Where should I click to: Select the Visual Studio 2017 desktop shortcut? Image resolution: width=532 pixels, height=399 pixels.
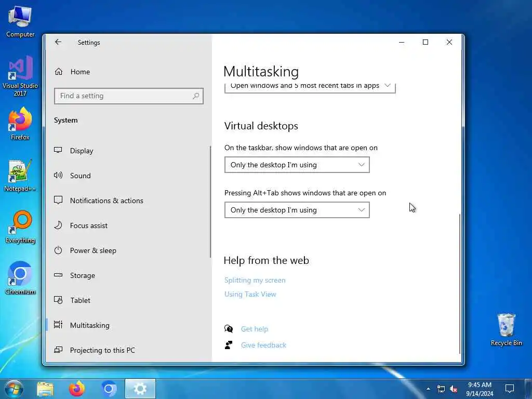click(x=20, y=76)
